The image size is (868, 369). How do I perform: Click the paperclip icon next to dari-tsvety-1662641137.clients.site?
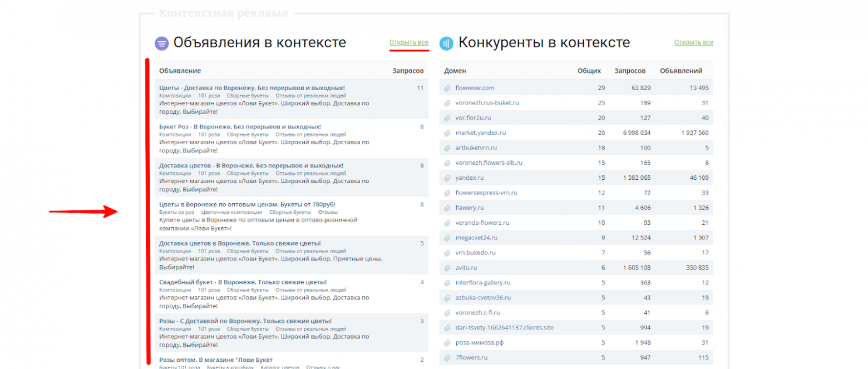click(447, 328)
